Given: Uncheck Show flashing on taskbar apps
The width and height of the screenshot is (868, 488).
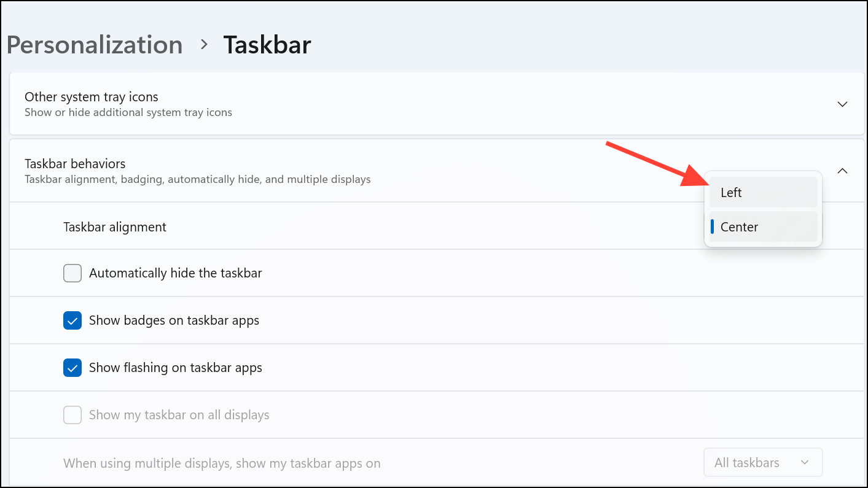Looking at the screenshot, I should (x=72, y=368).
